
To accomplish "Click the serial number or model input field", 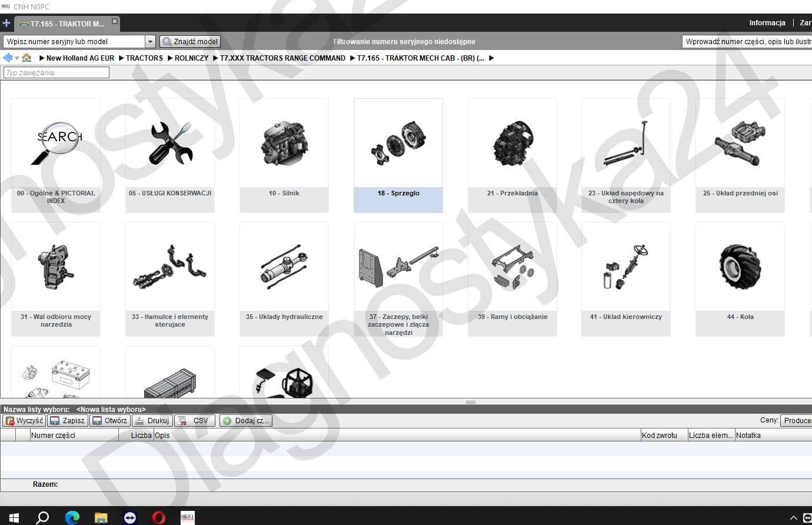I will click(74, 42).
